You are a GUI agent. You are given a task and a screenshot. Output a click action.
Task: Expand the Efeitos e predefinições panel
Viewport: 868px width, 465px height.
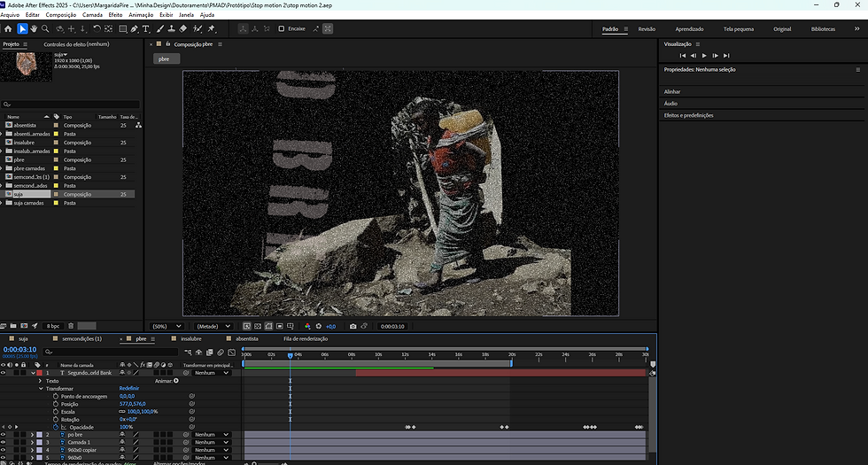click(x=688, y=115)
